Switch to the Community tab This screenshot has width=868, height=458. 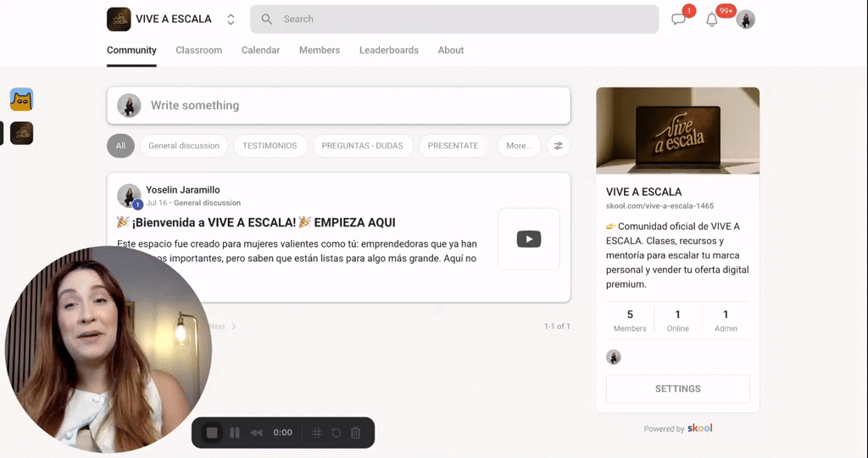(x=131, y=50)
